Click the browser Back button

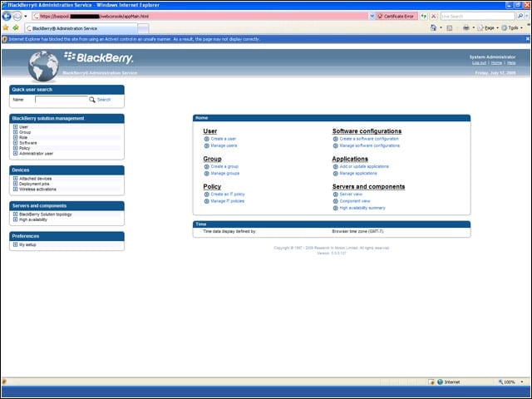(x=7, y=16)
